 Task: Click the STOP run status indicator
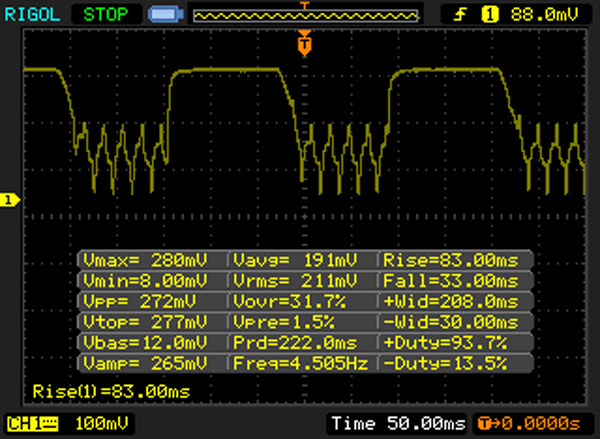pyautogui.click(x=106, y=15)
